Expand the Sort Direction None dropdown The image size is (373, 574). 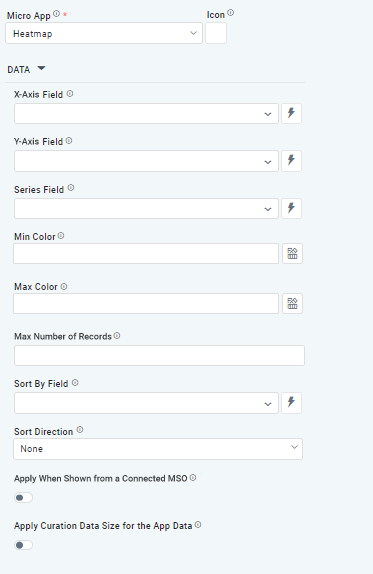[x=158, y=449]
